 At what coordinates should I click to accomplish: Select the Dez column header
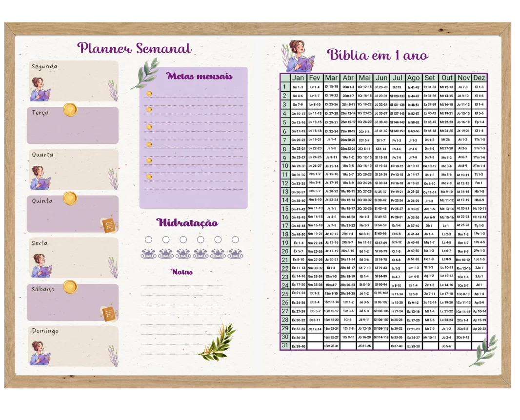479,78
